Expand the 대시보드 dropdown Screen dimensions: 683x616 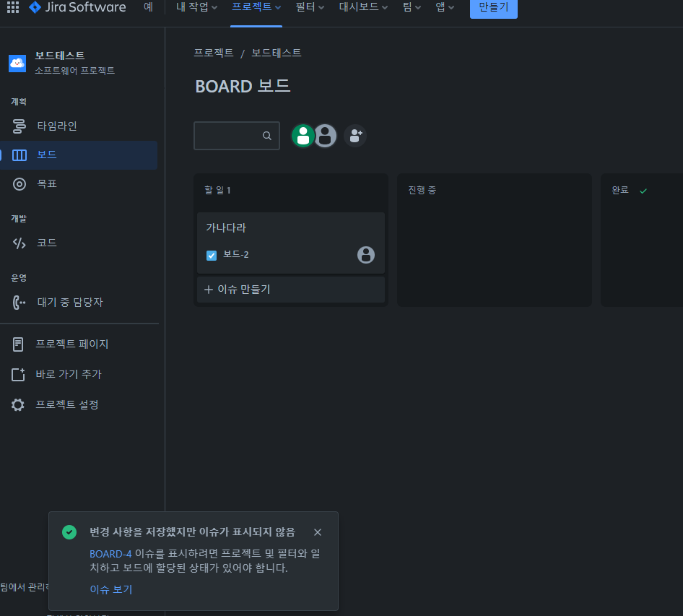tap(363, 7)
